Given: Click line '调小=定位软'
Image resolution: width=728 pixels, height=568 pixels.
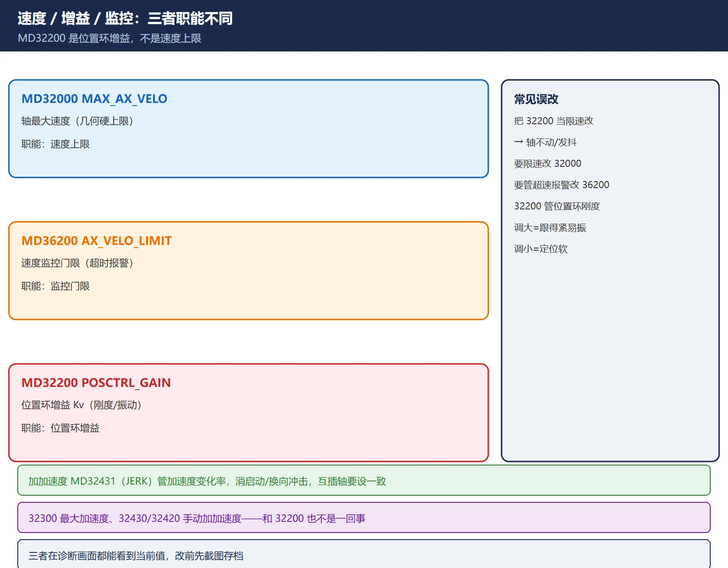Looking at the screenshot, I should click(541, 249).
